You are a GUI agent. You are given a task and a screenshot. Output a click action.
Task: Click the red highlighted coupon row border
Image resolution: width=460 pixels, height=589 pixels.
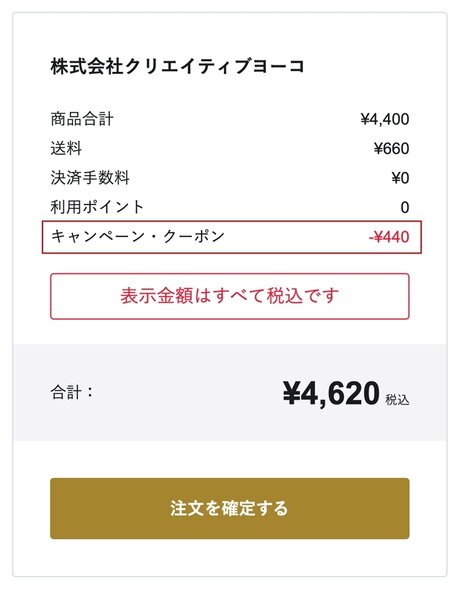click(x=232, y=237)
